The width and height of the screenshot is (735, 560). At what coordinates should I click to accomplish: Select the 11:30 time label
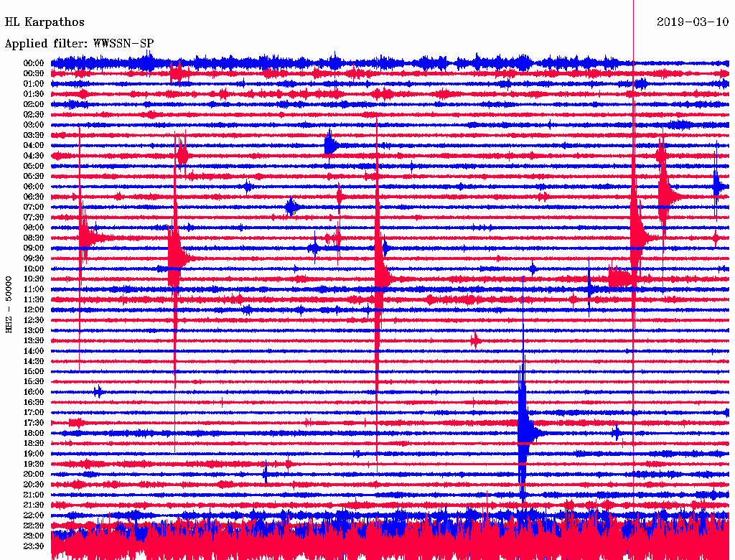pos(34,299)
